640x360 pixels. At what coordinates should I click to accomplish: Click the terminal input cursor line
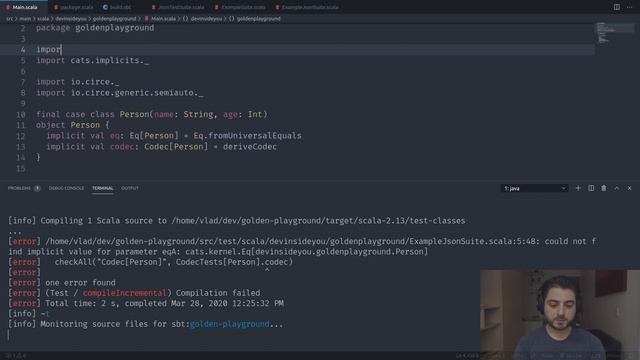[8, 335]
